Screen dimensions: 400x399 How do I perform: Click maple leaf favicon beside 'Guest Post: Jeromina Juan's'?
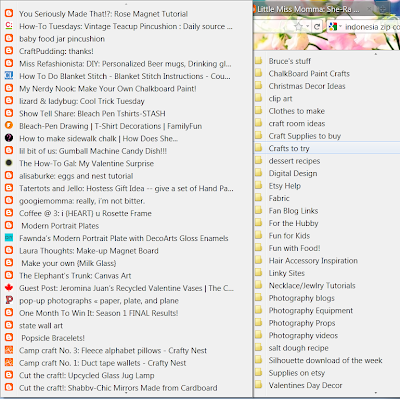pos(9,287)
